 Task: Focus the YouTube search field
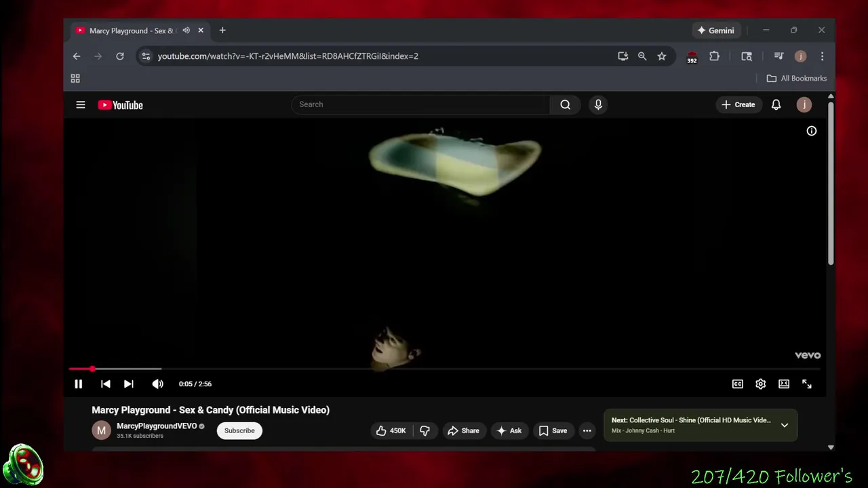pos(420,104)
